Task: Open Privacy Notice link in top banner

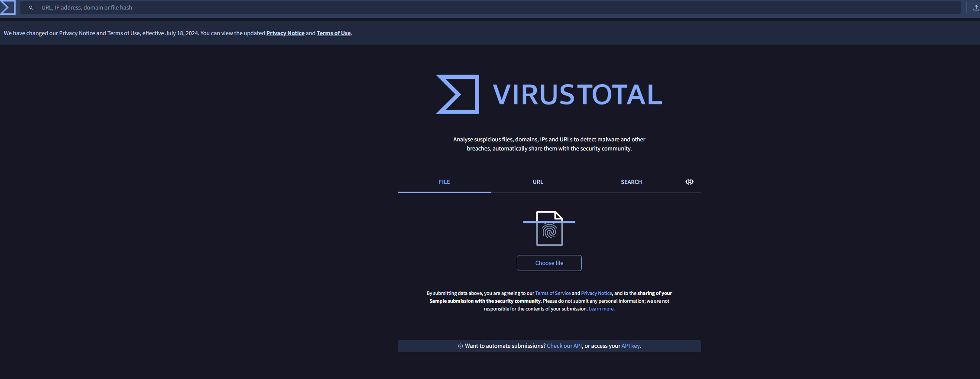Action: pyautogui.click(x=285, y=33)
